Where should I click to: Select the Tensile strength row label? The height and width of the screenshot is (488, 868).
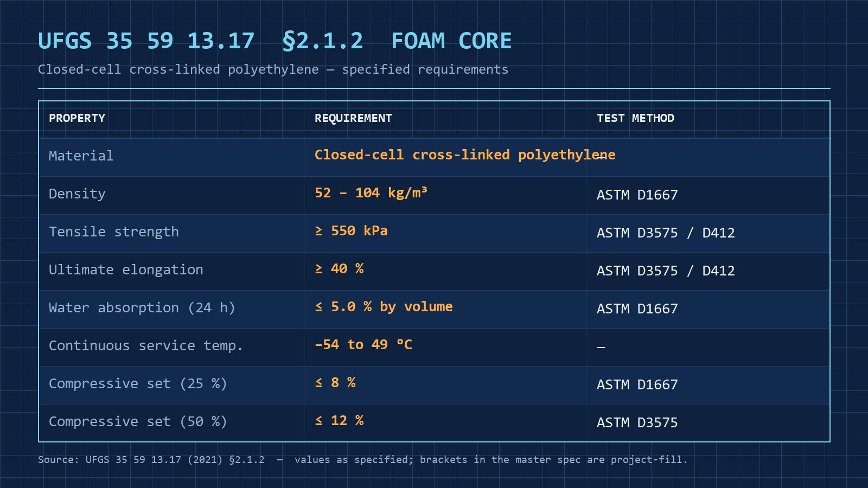tap(113, 232)
